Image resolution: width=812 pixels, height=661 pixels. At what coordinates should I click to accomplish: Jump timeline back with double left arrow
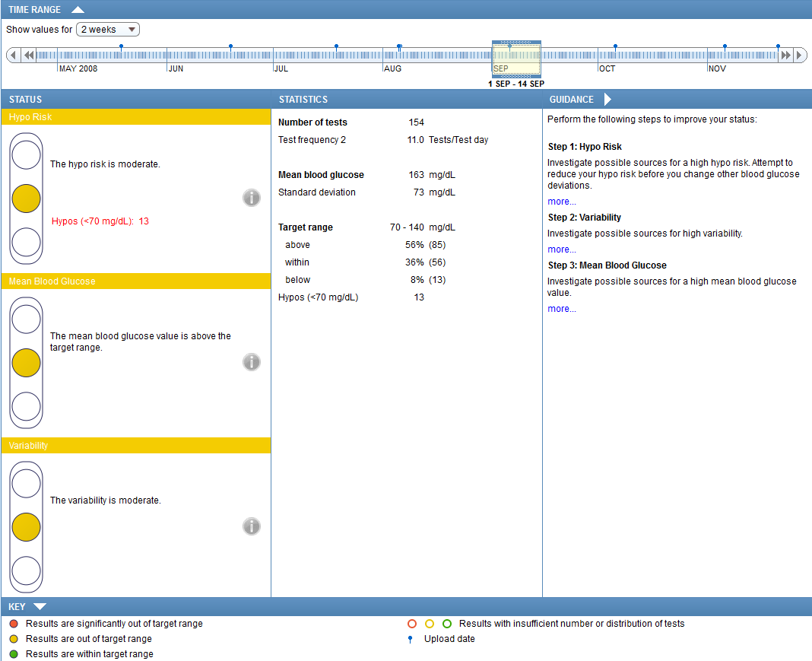click(x=29, y=55)
